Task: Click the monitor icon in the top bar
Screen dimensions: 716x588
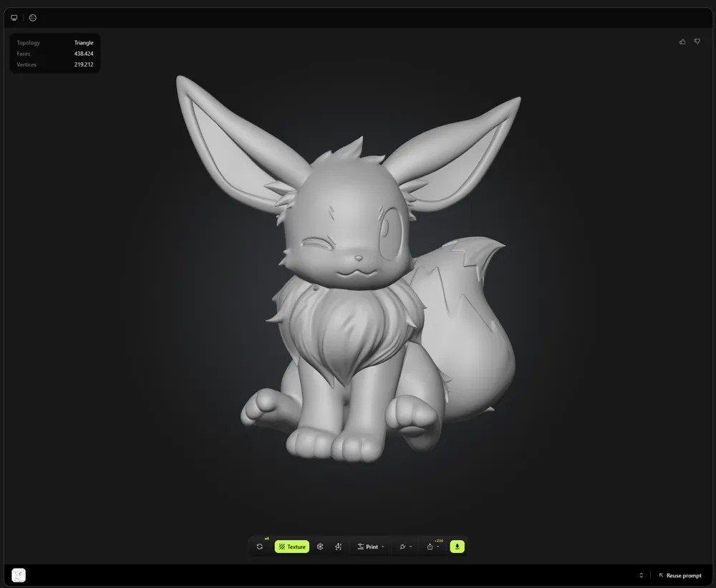Action: 14,18
